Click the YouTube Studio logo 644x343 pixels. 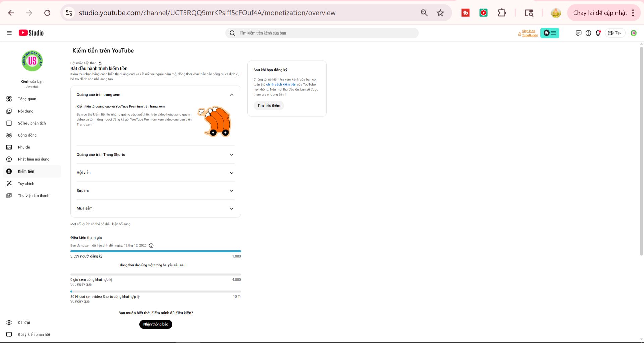click(x=31, y=33)
